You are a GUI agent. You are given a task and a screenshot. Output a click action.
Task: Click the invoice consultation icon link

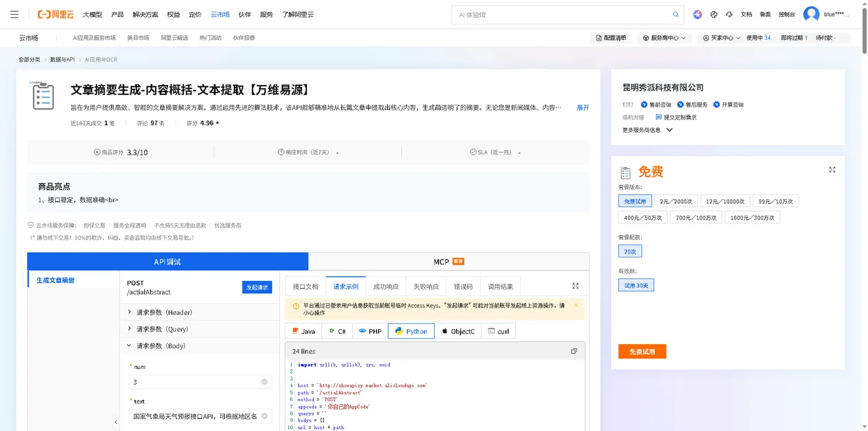[x=728, y=105]
